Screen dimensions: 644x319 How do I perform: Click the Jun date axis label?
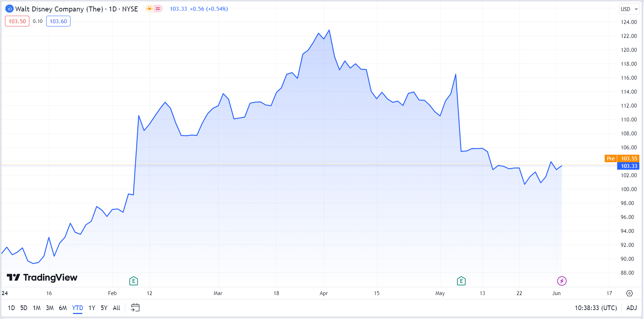(x=556, y=293)
